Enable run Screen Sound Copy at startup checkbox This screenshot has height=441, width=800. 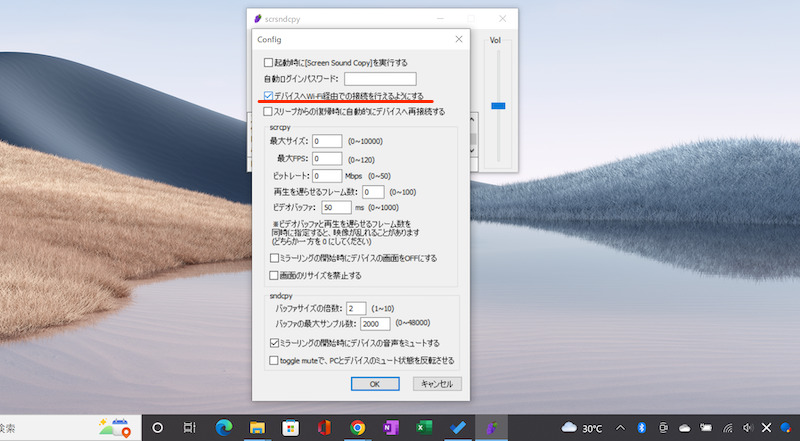tap(267, 63)
